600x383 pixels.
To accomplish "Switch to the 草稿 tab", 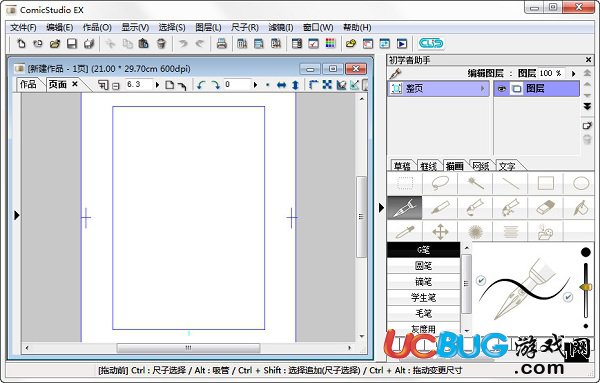I will click(x=402, y=166).
